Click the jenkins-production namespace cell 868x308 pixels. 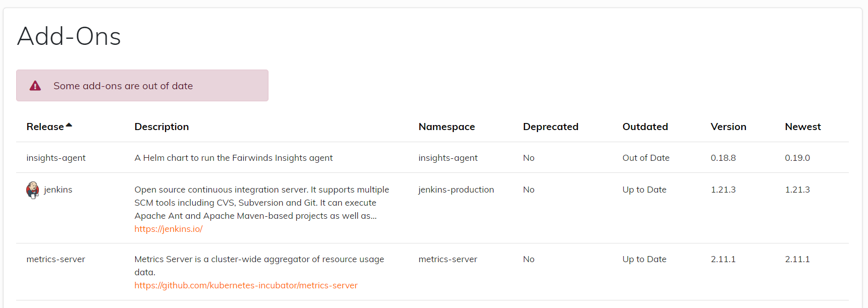pyautogui.click(x=456, y=190)
